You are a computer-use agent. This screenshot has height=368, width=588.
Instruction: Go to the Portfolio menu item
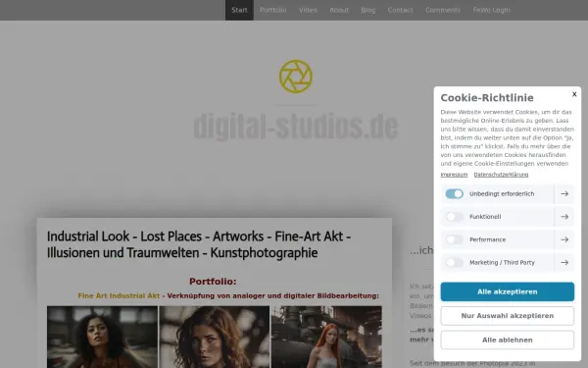273,10
